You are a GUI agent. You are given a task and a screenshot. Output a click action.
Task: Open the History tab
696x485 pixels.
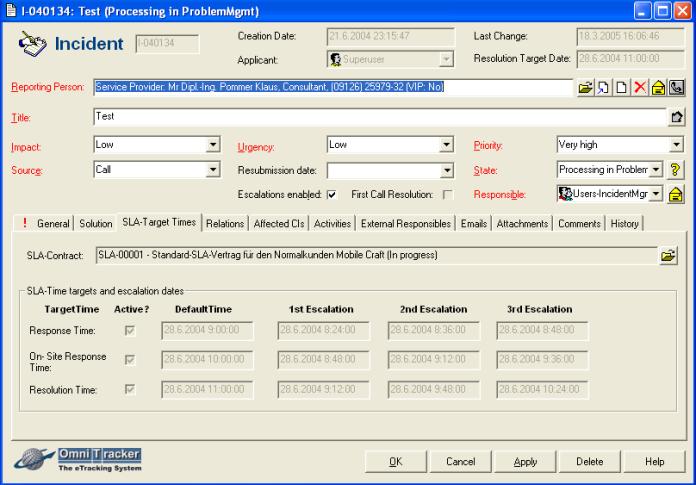point(625,223)
